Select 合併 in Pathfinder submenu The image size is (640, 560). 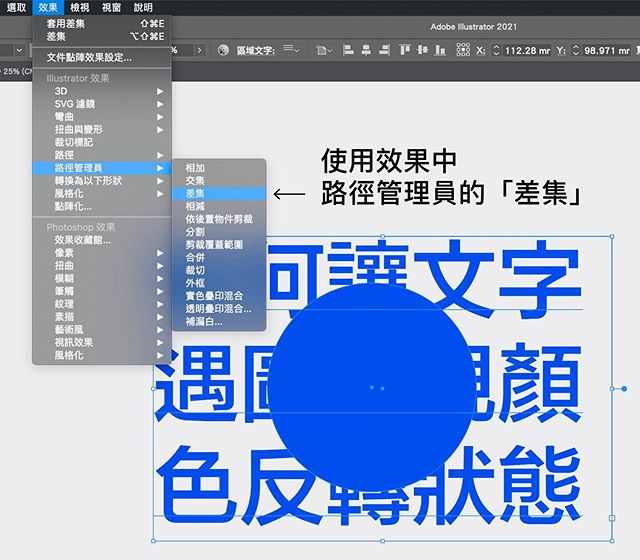tap(219, 258)
